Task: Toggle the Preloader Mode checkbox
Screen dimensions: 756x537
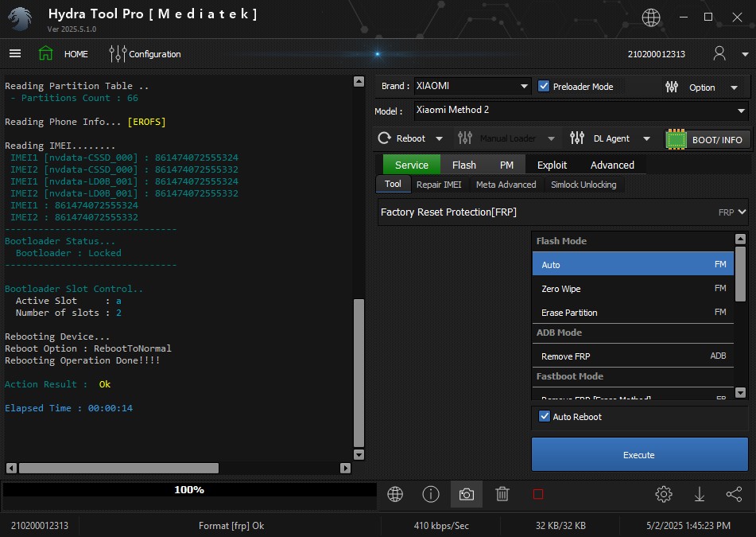Action: [x=544, y=86]
